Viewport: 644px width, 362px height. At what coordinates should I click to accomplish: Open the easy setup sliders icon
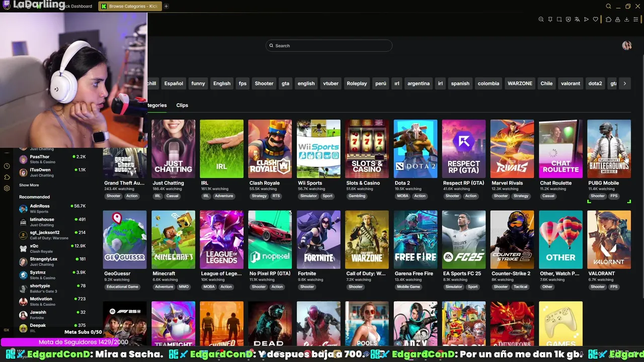click(636, 20)
